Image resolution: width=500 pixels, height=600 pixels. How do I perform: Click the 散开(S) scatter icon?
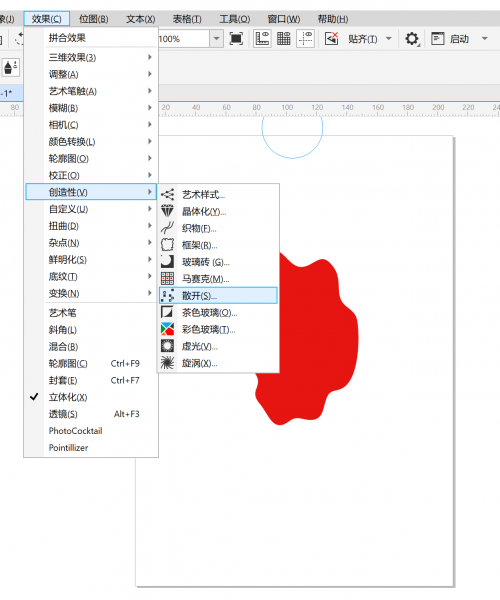pyautogui.click(x=167, y=295)
